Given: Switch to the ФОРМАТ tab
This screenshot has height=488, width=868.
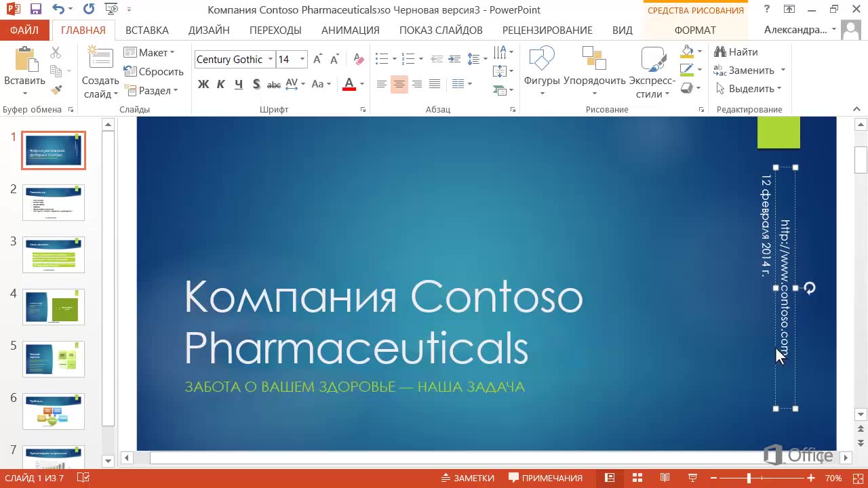Looking at the screenshot, I should (695, 30).
